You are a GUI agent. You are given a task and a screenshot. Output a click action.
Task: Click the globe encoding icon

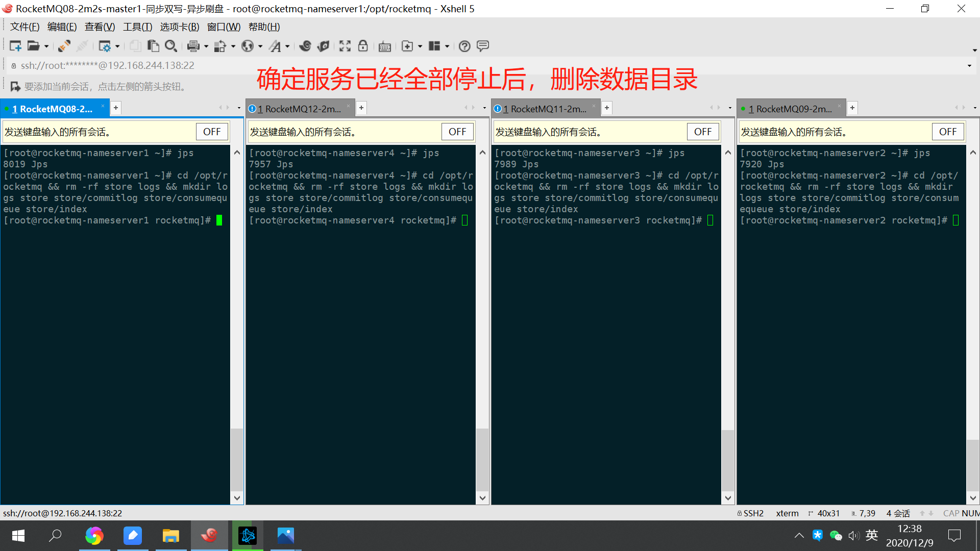pyautogui.click(x=248, y=46)
